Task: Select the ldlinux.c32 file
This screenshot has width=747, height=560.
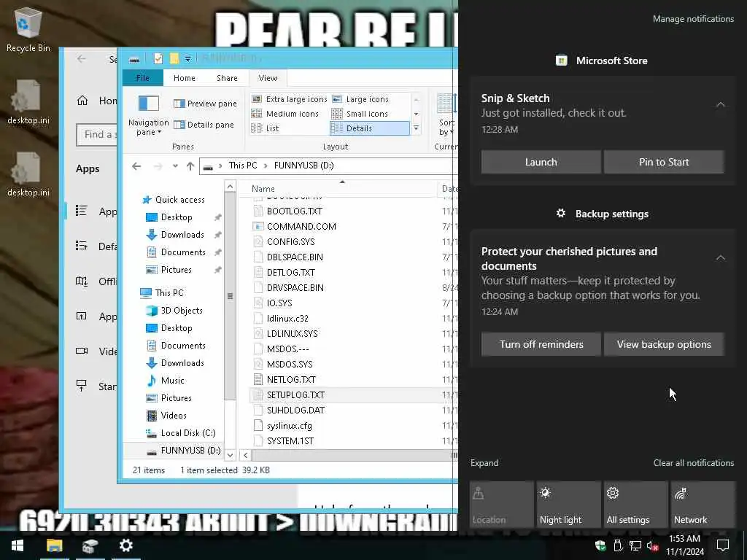Action: [x=287, y=319]
